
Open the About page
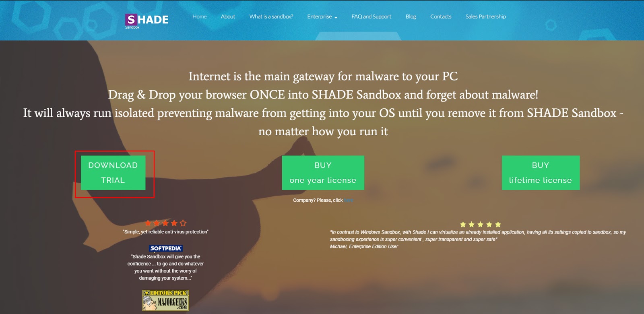click(228, 17)
